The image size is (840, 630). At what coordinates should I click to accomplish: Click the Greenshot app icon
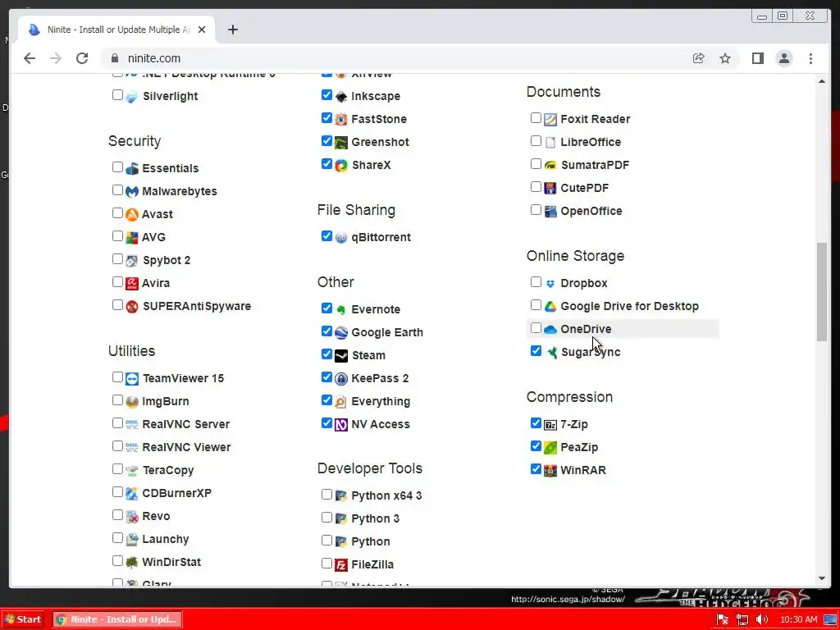pyautogui.click(x=340, y=143)
